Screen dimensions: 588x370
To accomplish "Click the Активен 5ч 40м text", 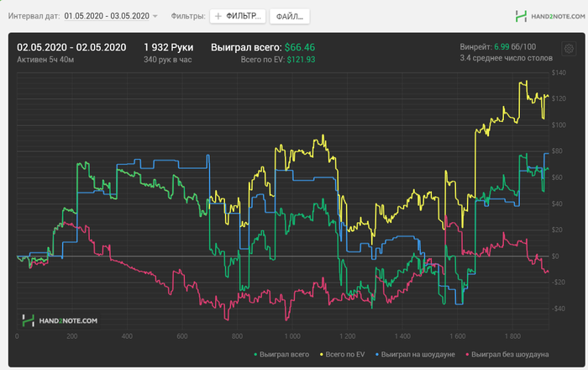I will click(x=45, y=60).
